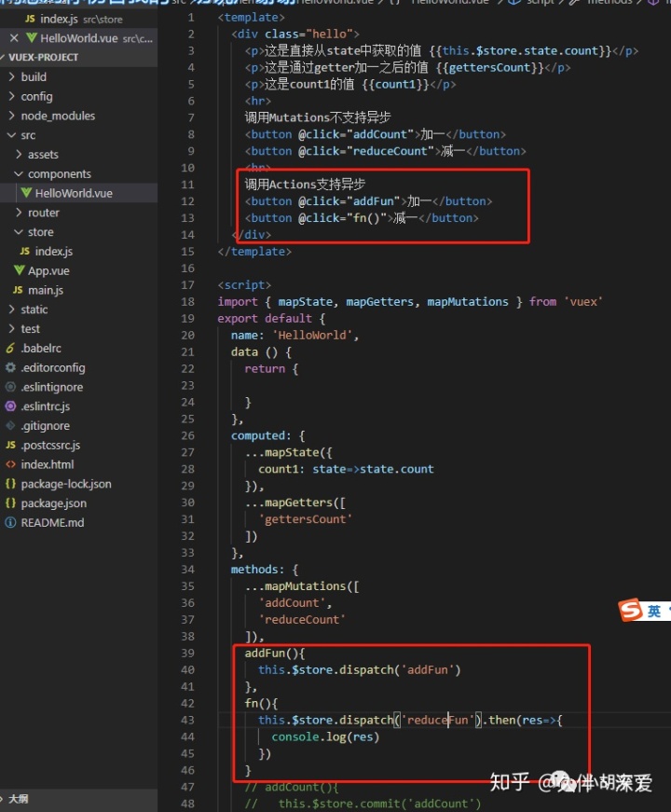Image resolution: width=671 pixels, height=812 pixels.
Task: Click the Vue icon beside App.vue
Action: (20, 270)
